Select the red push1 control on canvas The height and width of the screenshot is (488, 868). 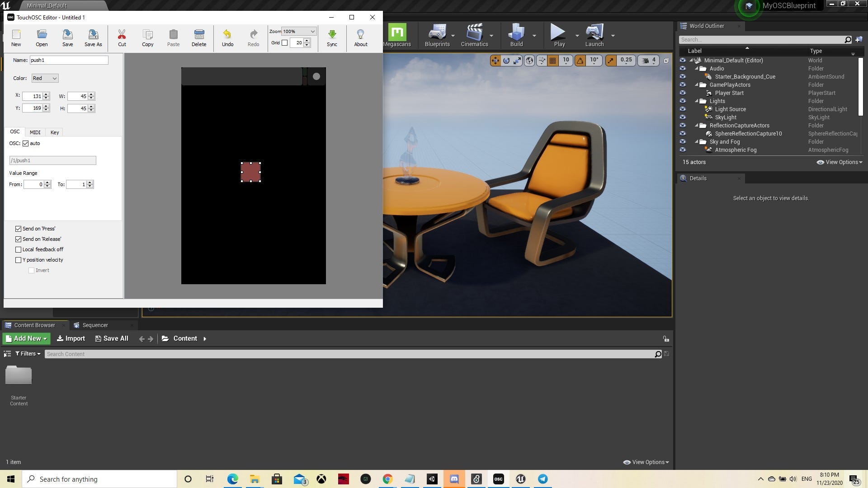(x=251, y=172)
